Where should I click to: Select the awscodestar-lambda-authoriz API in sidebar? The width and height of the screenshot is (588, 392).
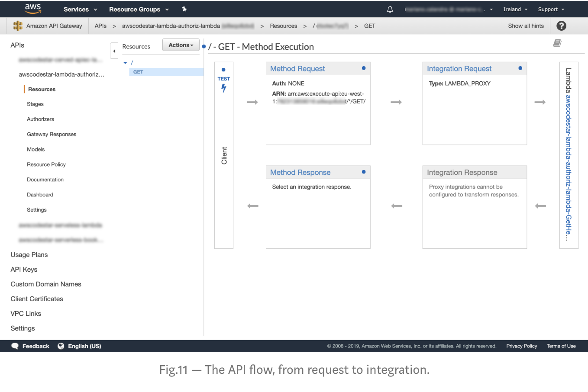[x=61, y=74]
